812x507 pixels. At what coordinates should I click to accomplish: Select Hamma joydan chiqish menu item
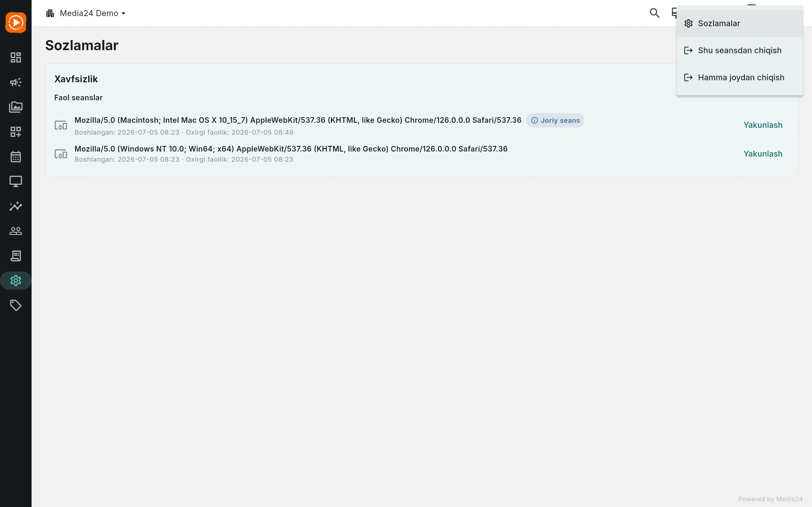tap(740, 77)
